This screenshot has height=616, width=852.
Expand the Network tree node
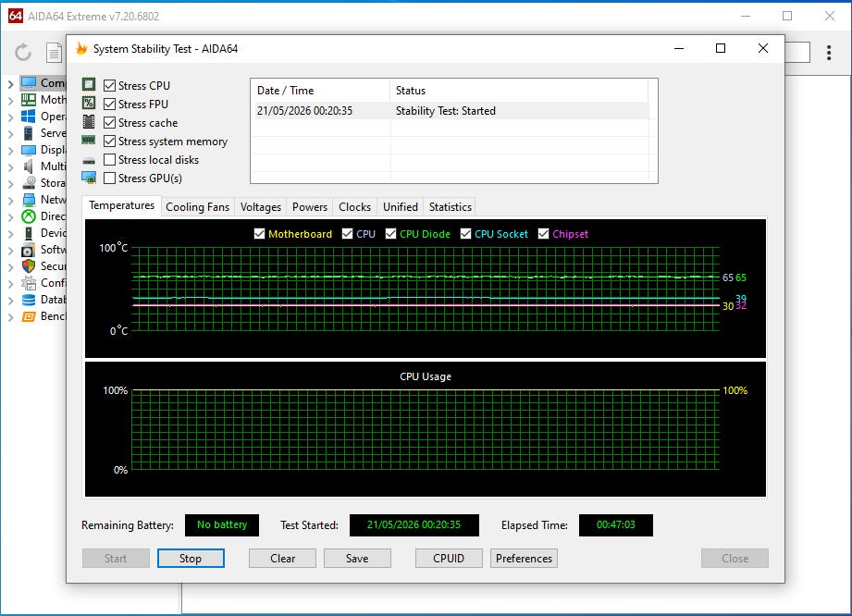pyautogui.click(x=10, y=201)
